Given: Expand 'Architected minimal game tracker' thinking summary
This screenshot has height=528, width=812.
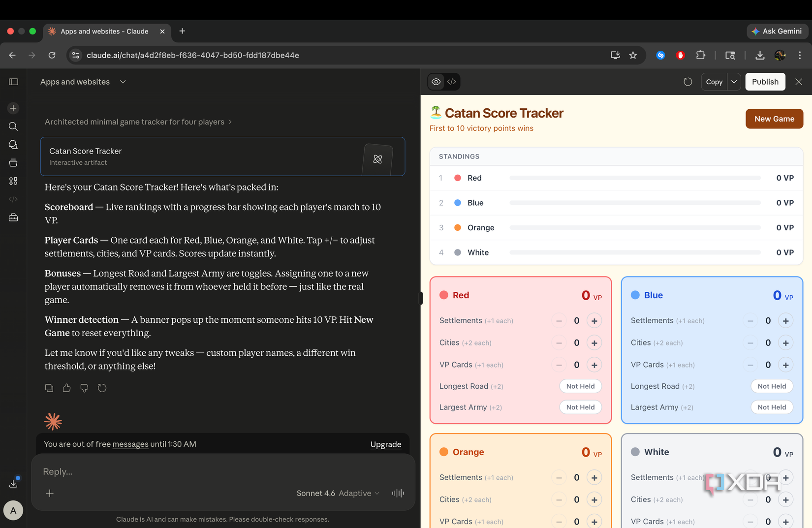Looking at the screenshot, I should coord(138,122).
